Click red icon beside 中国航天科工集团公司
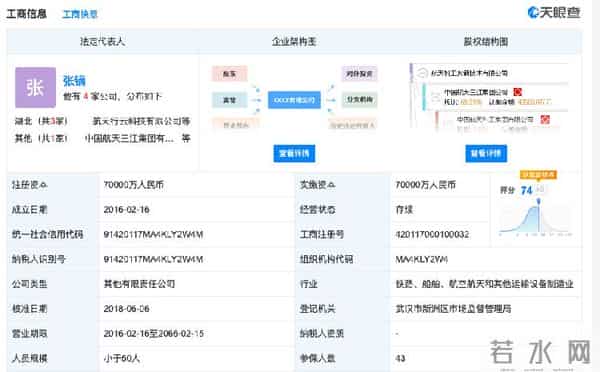The height and width of the screenshot is (372, 600). click(545, 119)
